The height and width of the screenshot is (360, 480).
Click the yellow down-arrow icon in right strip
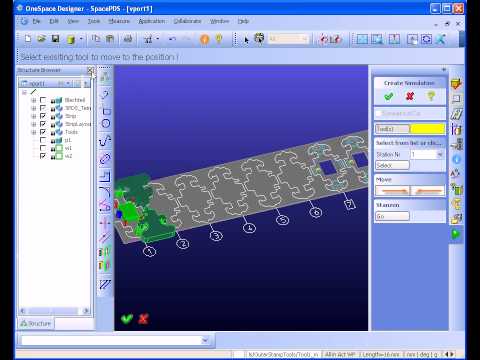coord(456,83)
